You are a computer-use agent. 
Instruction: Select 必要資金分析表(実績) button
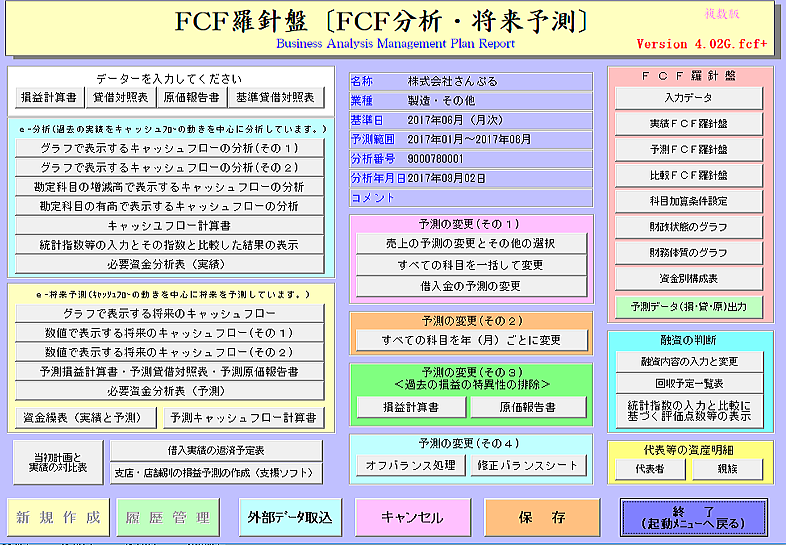(x=169, y=264)
